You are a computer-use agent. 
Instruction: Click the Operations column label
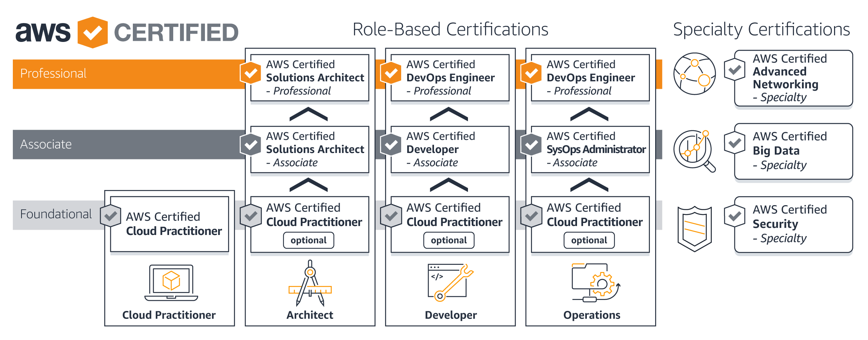592,315
